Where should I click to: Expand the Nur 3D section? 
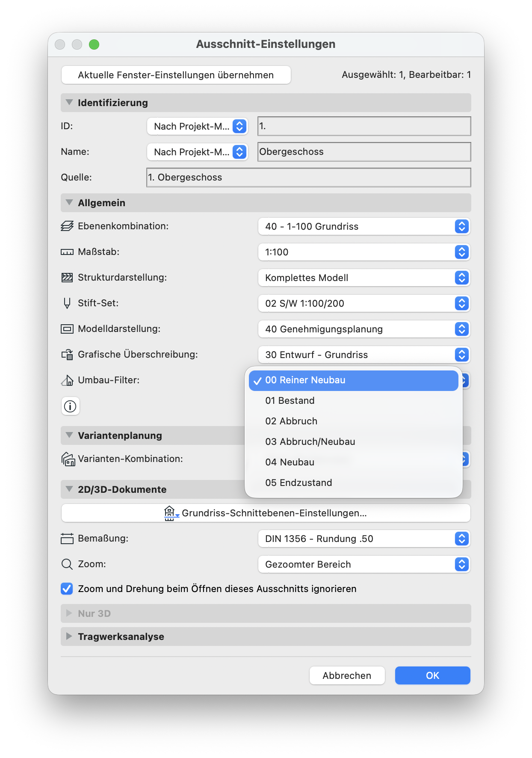pyautogui.click(x=69, y=613)
